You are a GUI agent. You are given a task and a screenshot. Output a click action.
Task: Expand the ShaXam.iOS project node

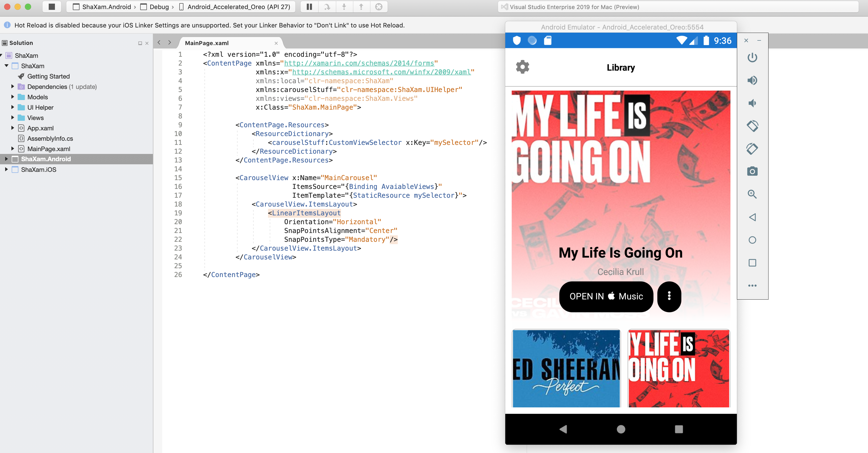coord(6,169)
